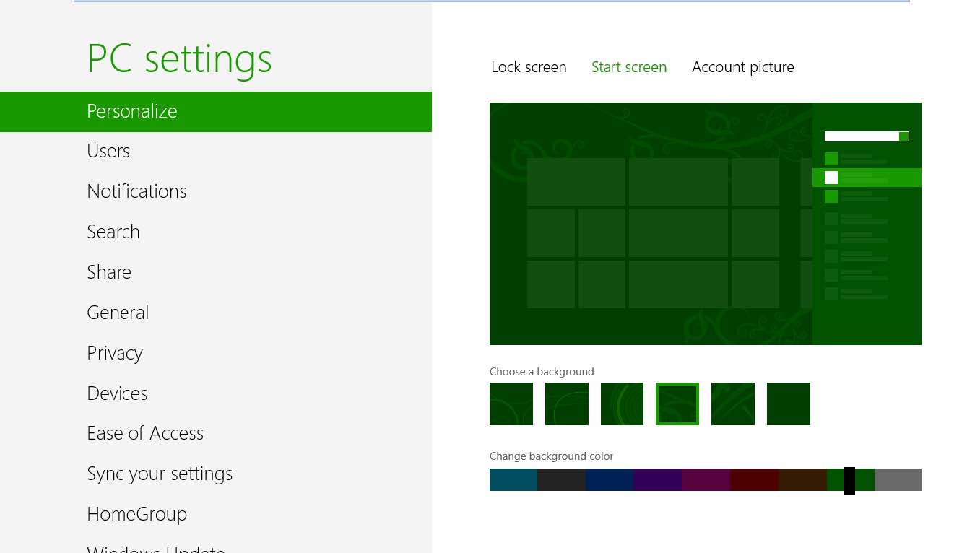Open the Users settings category
The height and width of the screenshot is (553, 980).
pos(108,151)
